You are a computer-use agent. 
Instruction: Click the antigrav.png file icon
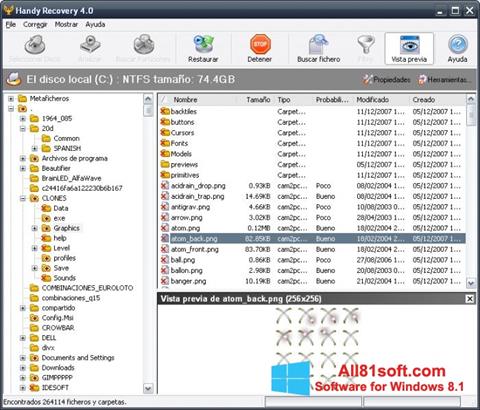pyautogui.click(x=165, y=207)
